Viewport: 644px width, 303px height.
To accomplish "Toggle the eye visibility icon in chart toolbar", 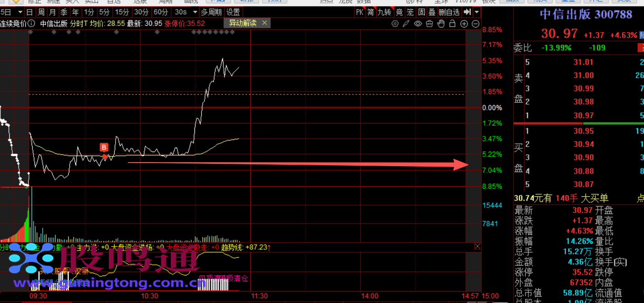I will (x=418, y=23).
